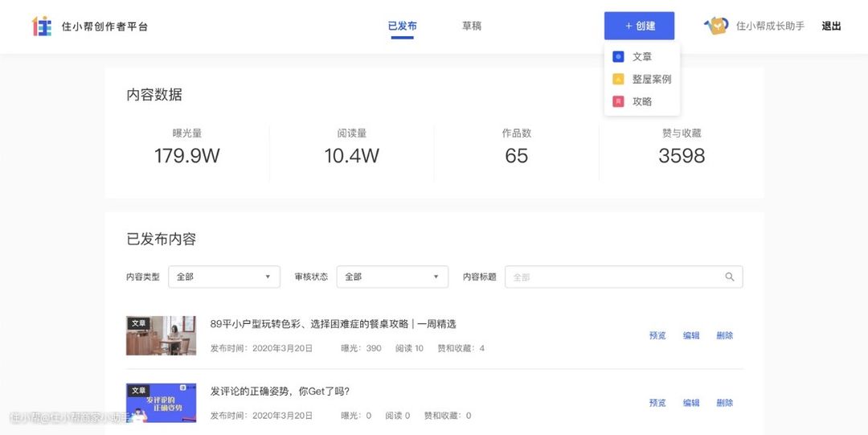Click the search magnifier icon in 内容标题
868x435 pixels.
[x=730, y=277]
